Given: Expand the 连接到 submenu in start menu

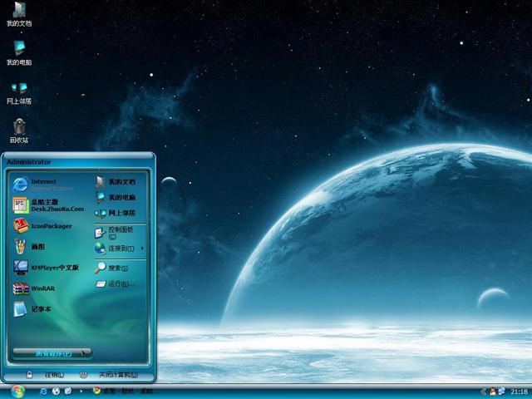Looking at the screenshot, I should 120,249.
